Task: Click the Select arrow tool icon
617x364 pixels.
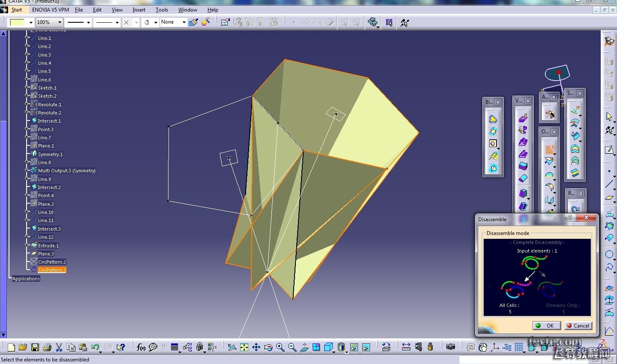Action: coord(609,117)
